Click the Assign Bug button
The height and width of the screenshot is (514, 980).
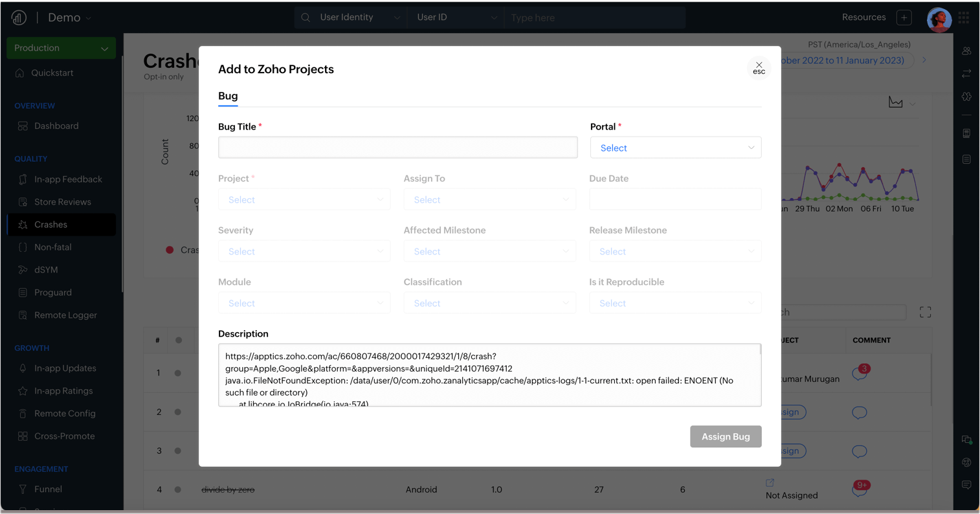(725, 436)
